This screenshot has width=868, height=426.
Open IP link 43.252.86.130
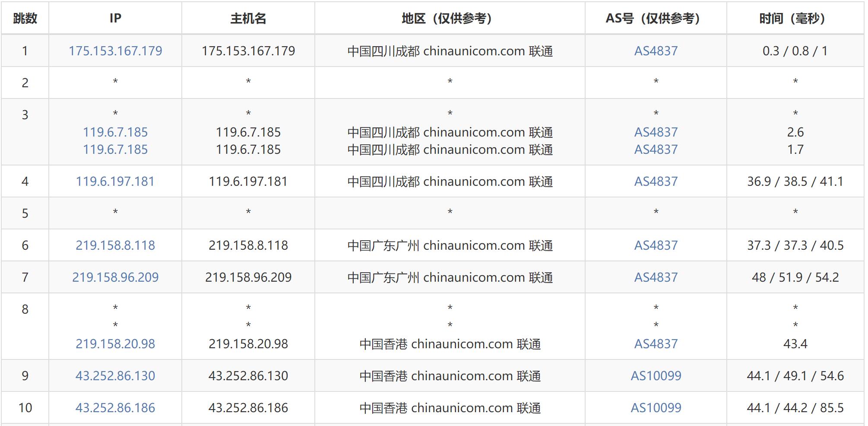point(115,376)
